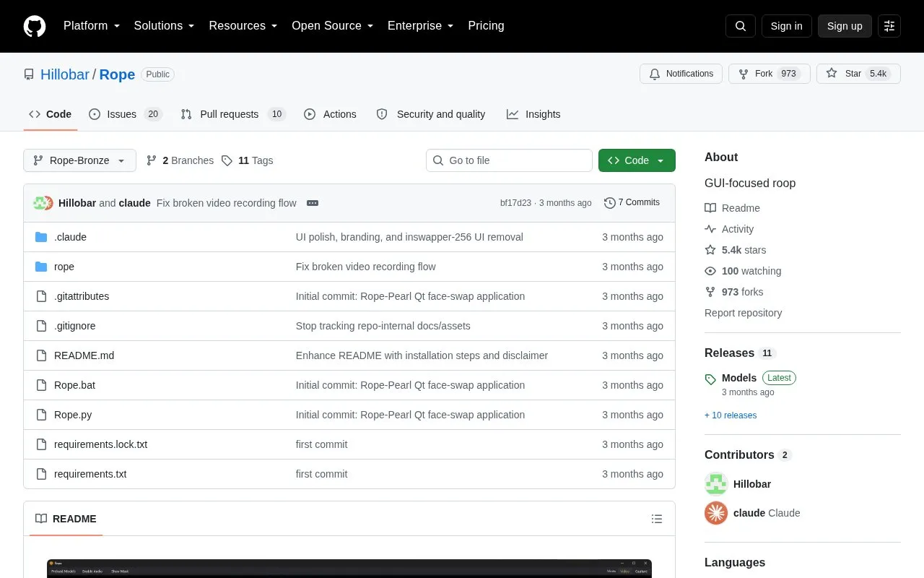Click the Notifications bell button
924x578 pixels.
coord(681,74)
